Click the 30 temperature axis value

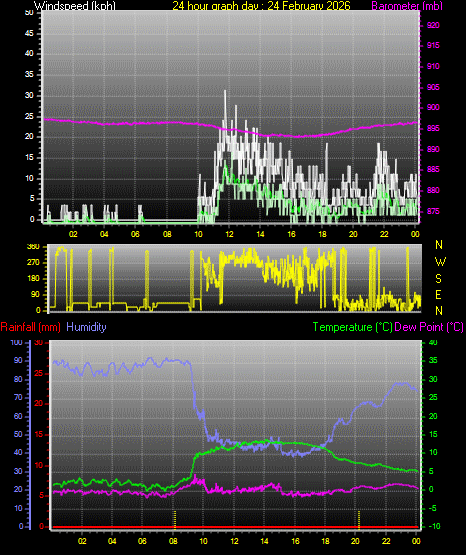coord(433,379)
